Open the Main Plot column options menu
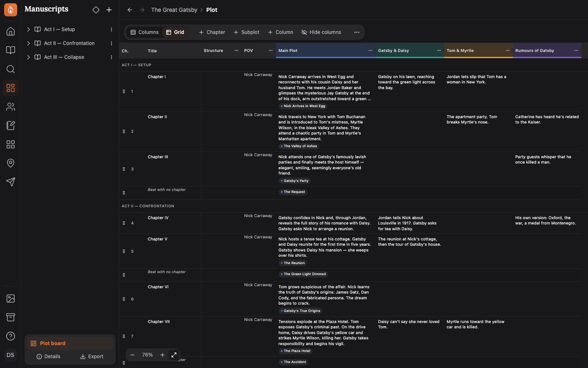The height and width of the screenshot is (368, 588). (x=370, y=51)
